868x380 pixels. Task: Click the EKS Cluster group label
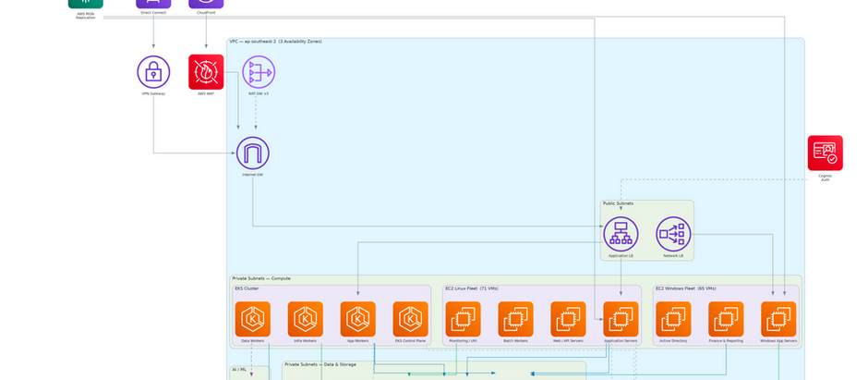tap(247, 288)
